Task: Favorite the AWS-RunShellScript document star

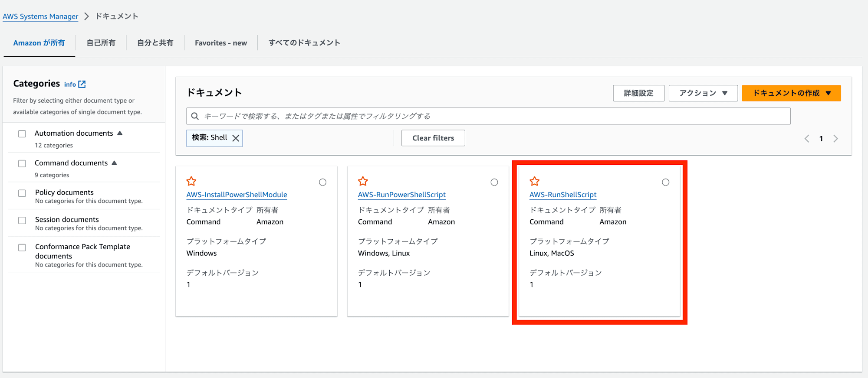Action: pos(535,181)
